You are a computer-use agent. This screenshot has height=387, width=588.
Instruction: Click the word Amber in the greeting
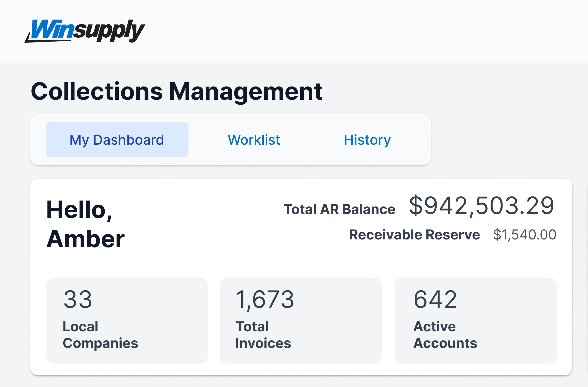85,239
